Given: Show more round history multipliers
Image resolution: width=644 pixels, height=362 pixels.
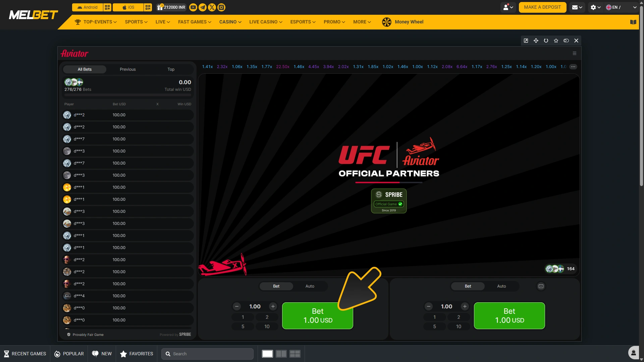Looking at the screenshot, I should pyautogui.click(x=573, y=67).
